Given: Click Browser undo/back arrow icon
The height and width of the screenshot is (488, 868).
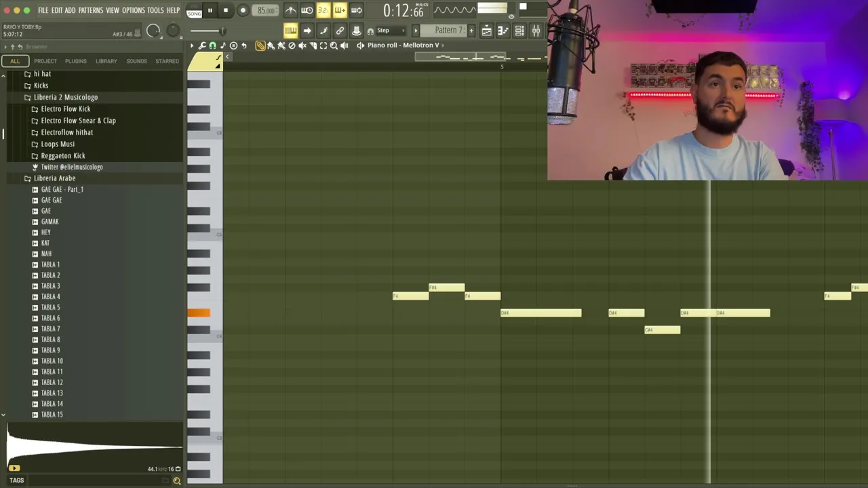Looking at the screenshot, I should pyautogui.click(x=20, y=46).
